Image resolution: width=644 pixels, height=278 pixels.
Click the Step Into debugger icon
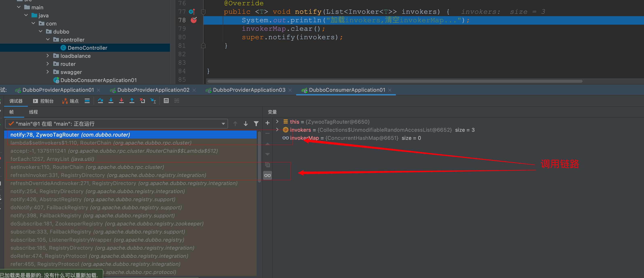coord(111,101)
